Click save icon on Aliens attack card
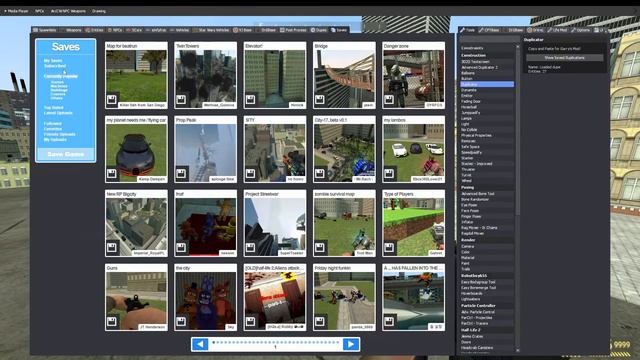 tap(251, 321)
